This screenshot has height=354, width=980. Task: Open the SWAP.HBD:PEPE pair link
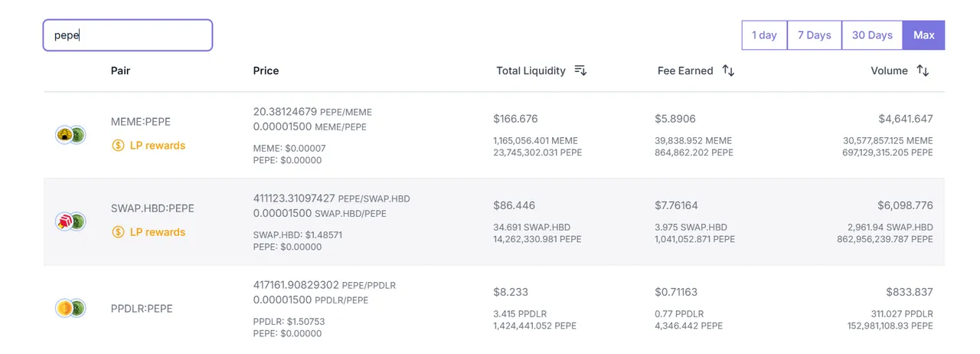(x=152, y=208)
